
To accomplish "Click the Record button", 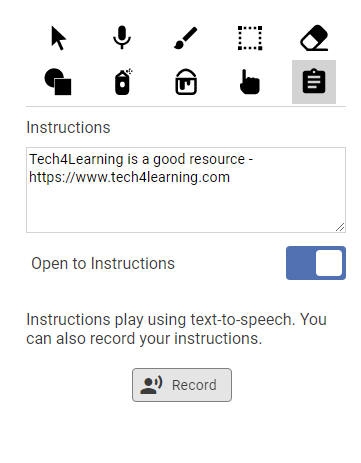I will (182, 385).
